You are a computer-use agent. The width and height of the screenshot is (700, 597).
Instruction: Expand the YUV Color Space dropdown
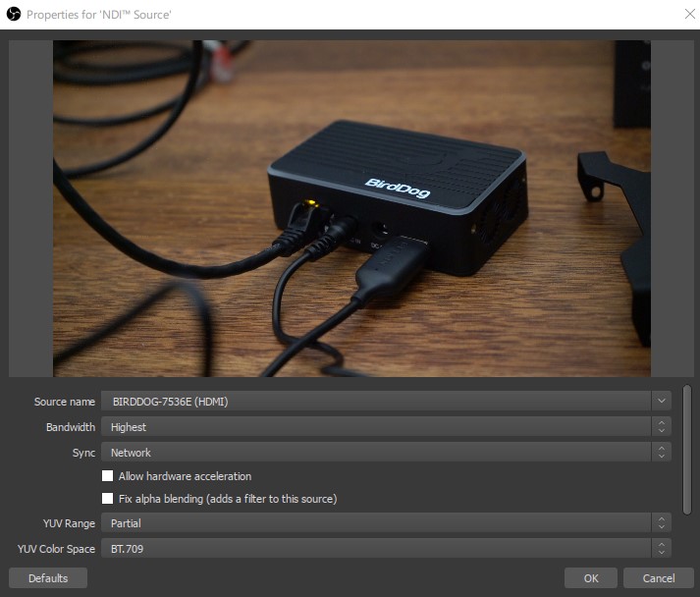(x=386, y=549)
